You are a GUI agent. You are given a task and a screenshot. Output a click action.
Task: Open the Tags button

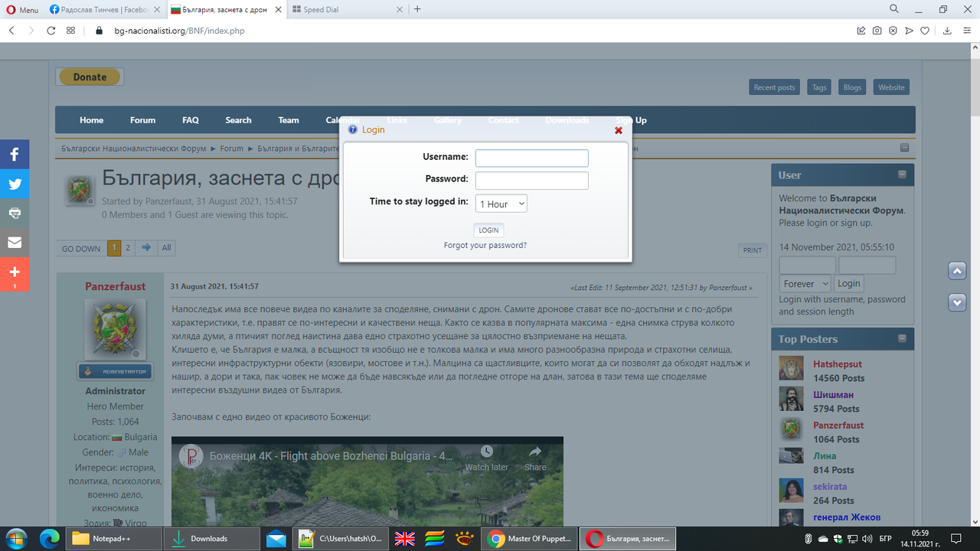pos(819,87)
